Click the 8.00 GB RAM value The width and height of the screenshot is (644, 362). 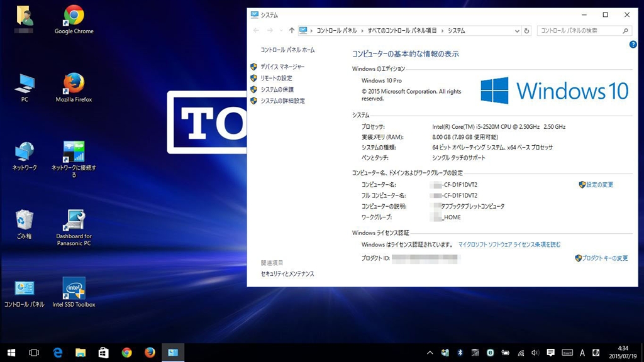pos(465,137)
